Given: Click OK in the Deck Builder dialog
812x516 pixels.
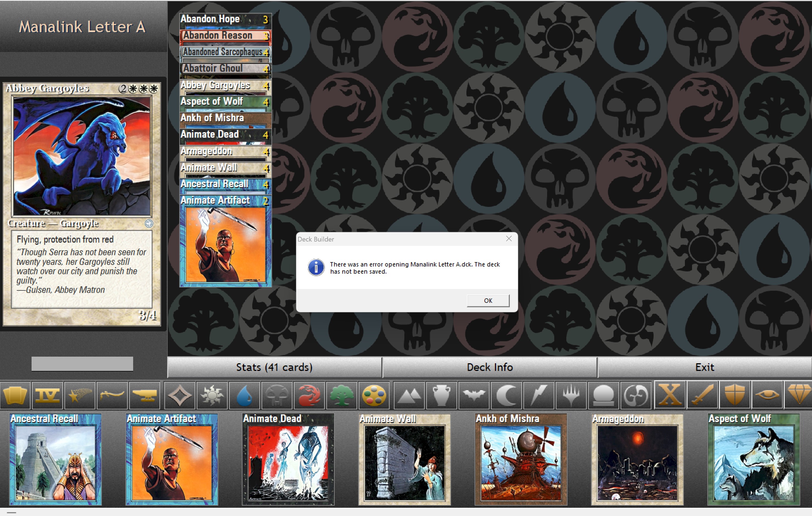Looking at the screenshot, I should pos(488,301).
